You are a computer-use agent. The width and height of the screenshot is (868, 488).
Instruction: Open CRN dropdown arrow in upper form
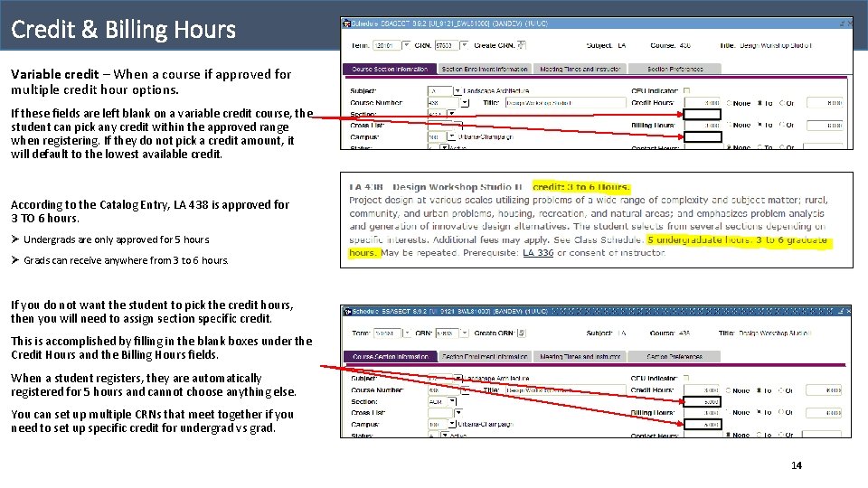click(464, 45)
